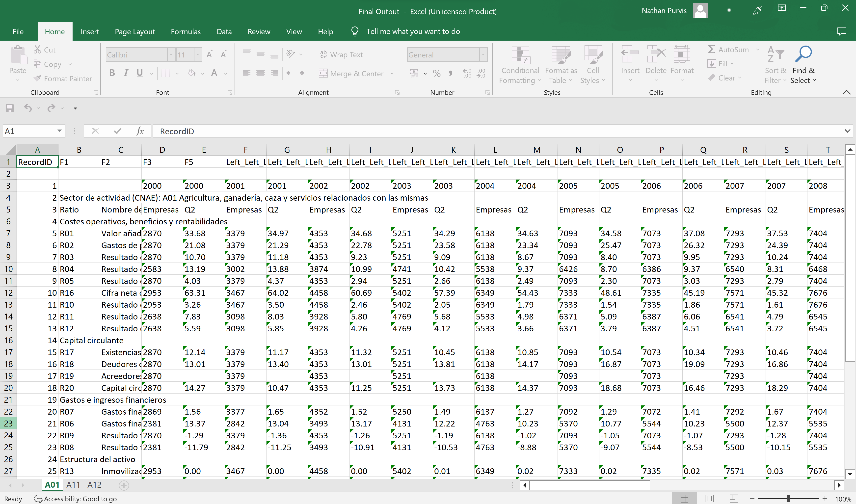This screenshot has height=504, width=856.
Task: Click the Copy icon
Action: tap(37, 63)
